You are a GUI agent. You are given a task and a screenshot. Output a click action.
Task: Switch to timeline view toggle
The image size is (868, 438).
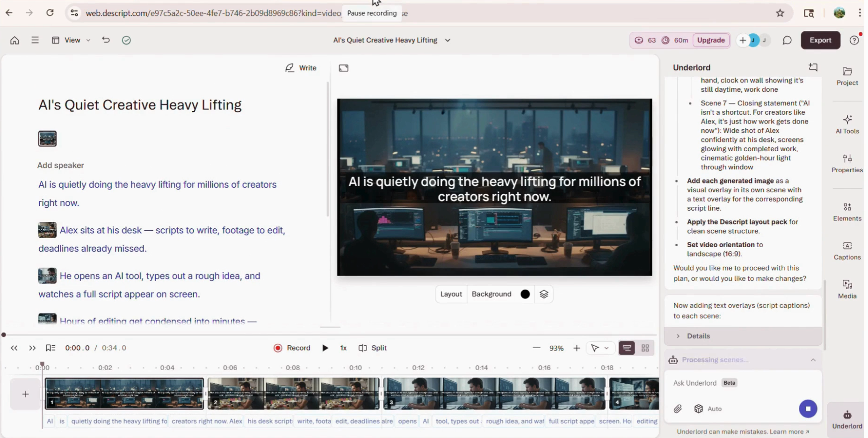click(x=627, y=348)
